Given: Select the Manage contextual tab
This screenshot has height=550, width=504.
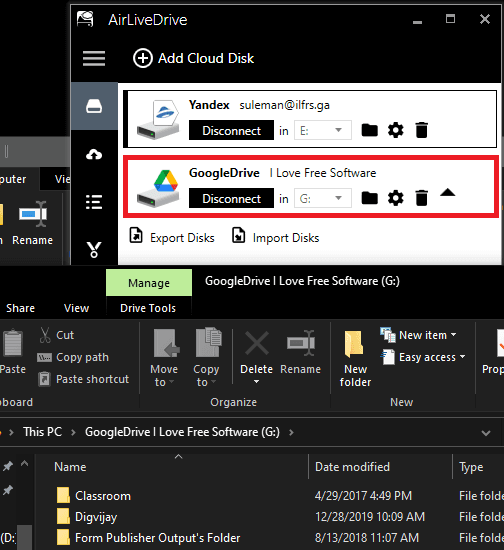Looking at the screenshot, I should 149,283.
